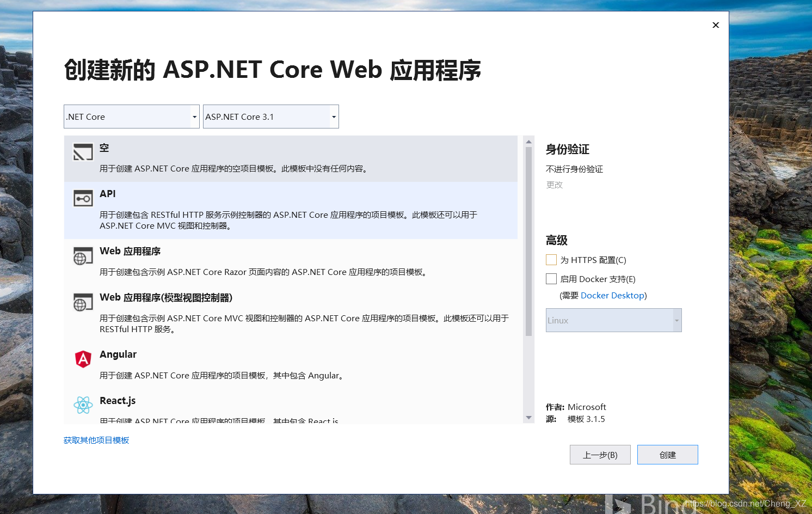The width and height of the screenshot is (812, 514).
Task: Click the Angular template description text
Action: (x=222, y=375)
